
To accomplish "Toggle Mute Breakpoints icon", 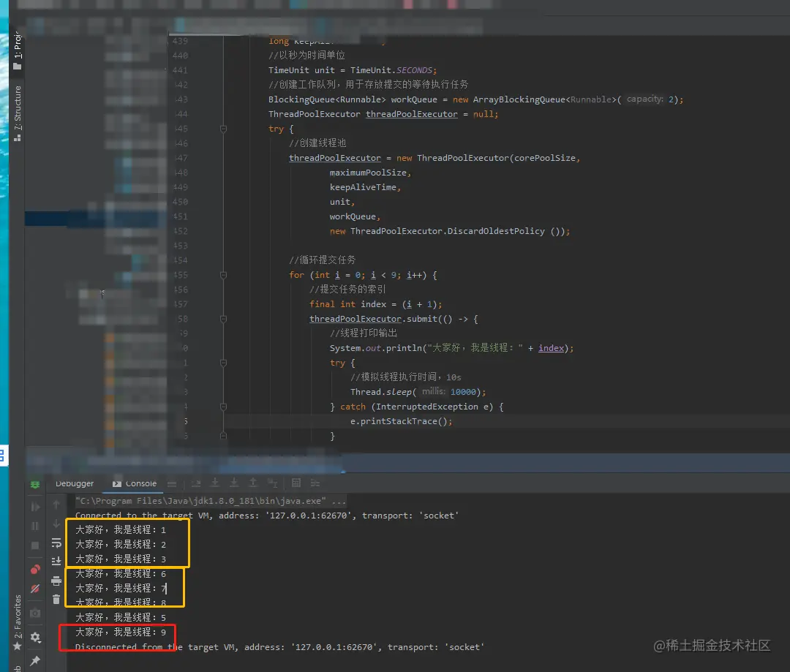I will point(35,589).
